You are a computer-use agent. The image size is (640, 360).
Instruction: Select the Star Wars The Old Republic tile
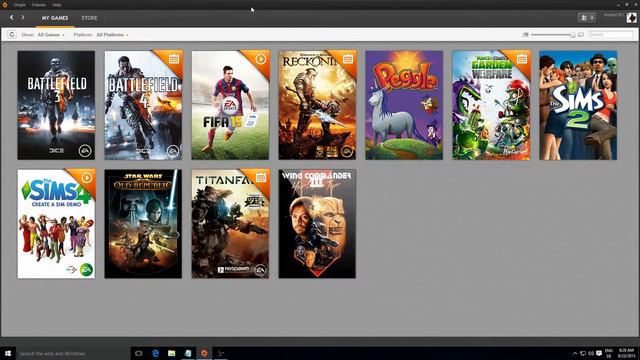(143, 224)
